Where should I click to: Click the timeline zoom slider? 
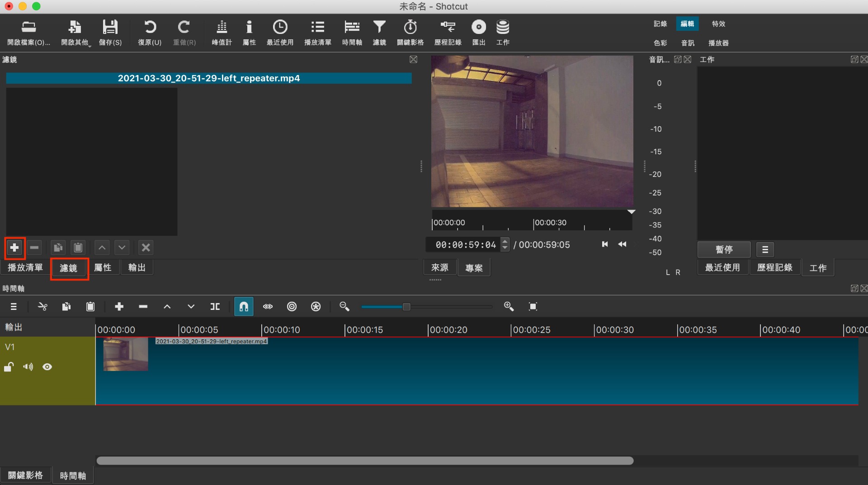pyautogui.click(x=427, y=307)
